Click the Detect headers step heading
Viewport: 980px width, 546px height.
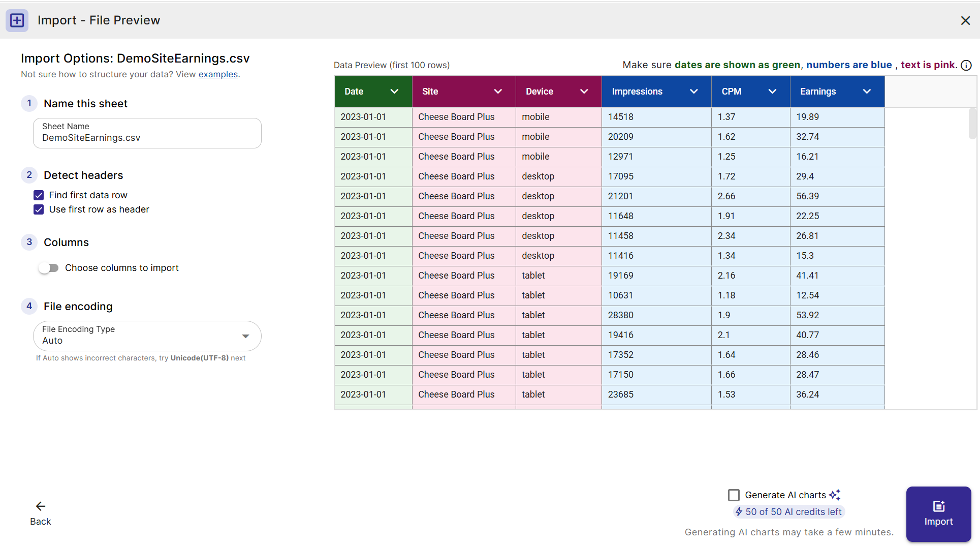coord(83,175)
